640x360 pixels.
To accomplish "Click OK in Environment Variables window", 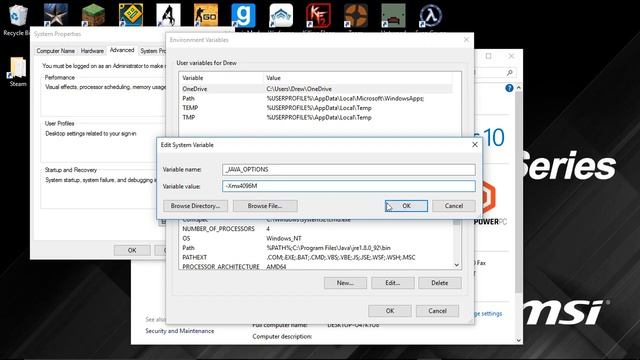I will [390, 311].
